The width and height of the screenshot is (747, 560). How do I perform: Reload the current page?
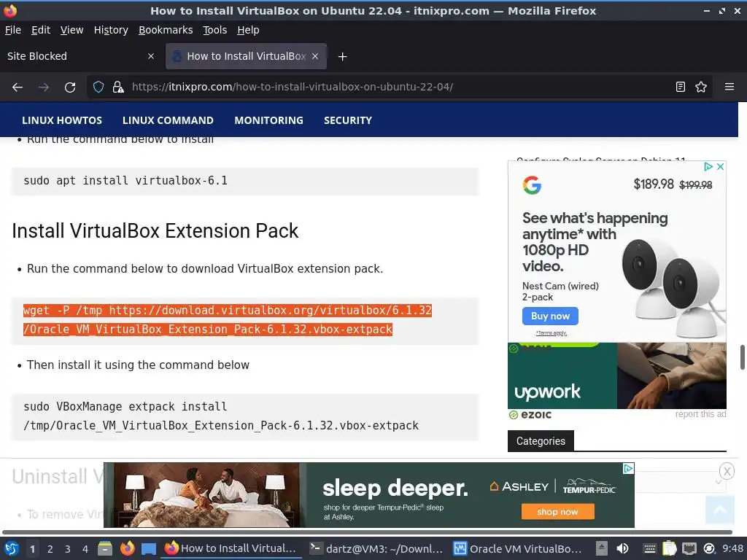click(x=70, y=87)
